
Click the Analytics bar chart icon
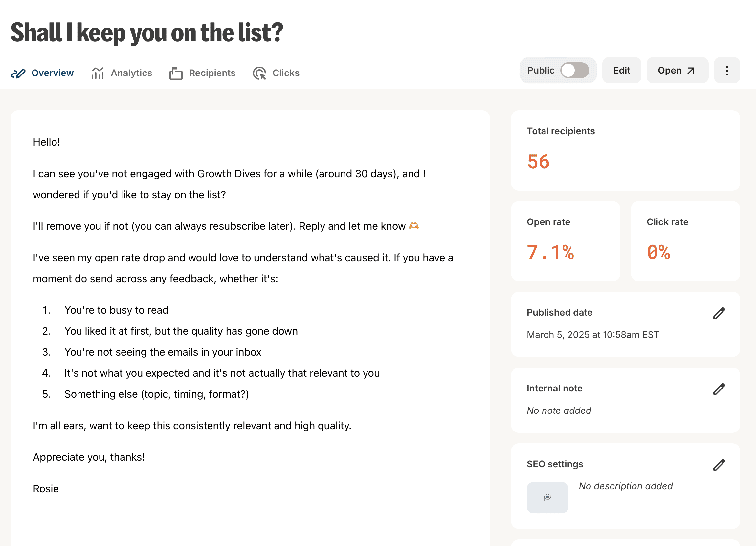point(97,73)
